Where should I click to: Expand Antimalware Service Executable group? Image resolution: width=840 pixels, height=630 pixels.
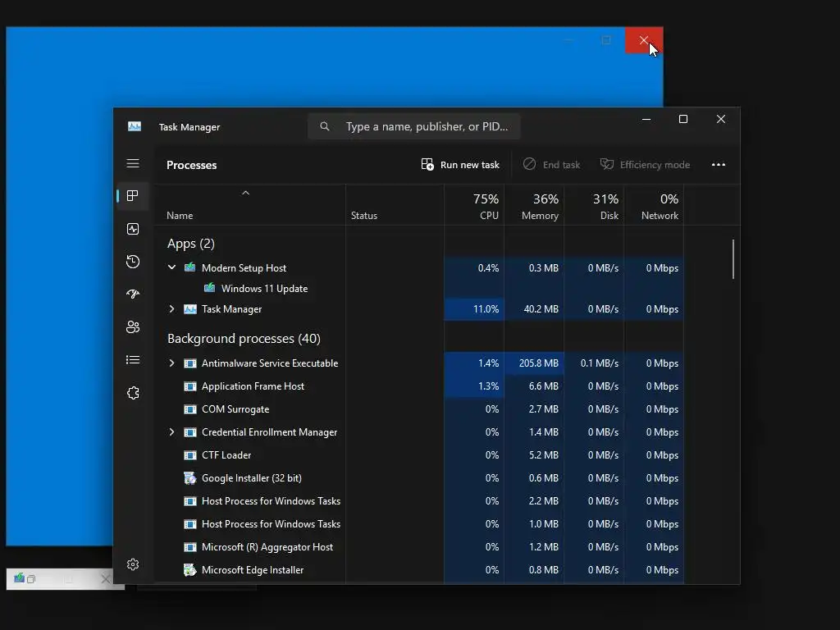pyautogui.click(x=171, y=363)
